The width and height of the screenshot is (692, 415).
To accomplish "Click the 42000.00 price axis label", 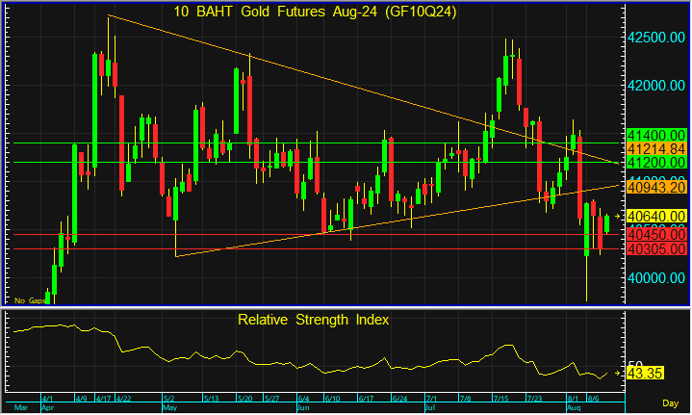I will click(x=655, y=85).
